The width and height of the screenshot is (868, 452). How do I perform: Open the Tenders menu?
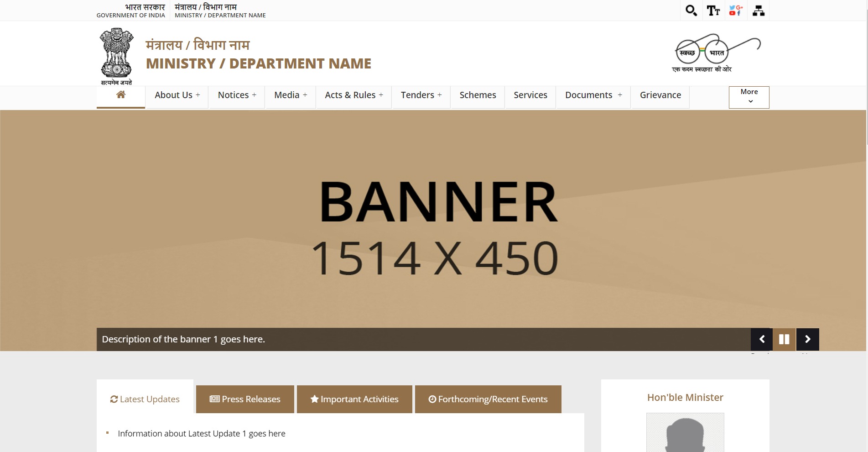coord(421,95)
